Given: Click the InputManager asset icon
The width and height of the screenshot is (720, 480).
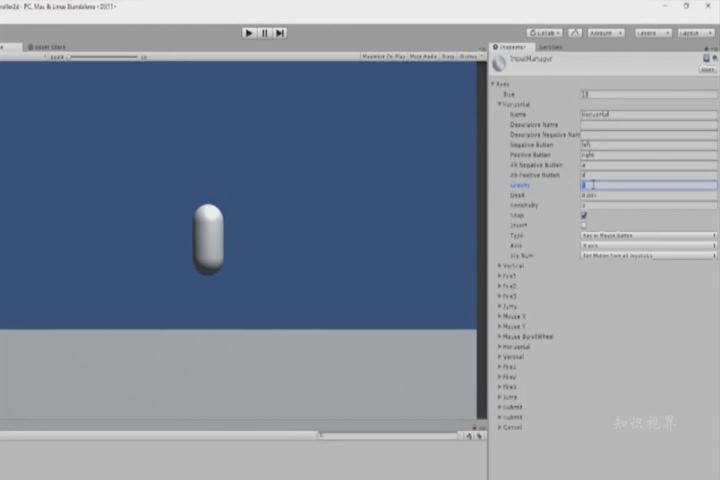Looking at the screenshot, I should coord(500,62).
